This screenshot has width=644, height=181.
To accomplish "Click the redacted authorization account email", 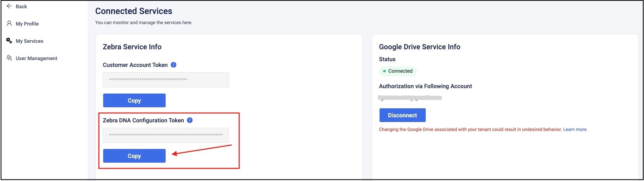I will coord(410,98).
